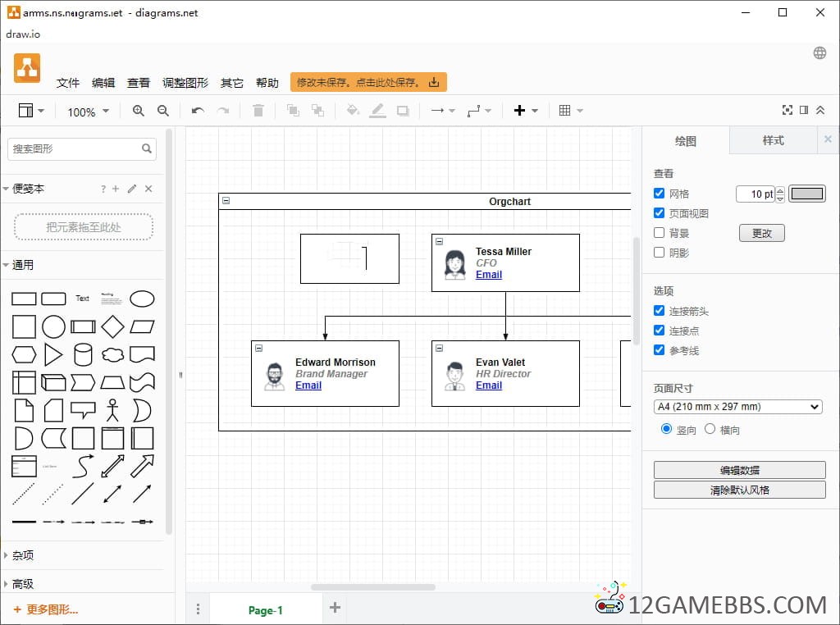Disable the 网格 grid checkbox
Image resolution: width=840 pixels, height=625 pixels.
[660, 194]
